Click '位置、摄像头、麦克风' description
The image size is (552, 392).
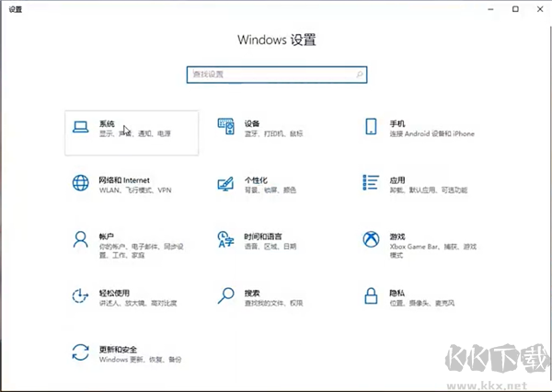pyautogui.click(x=422, y=303)
